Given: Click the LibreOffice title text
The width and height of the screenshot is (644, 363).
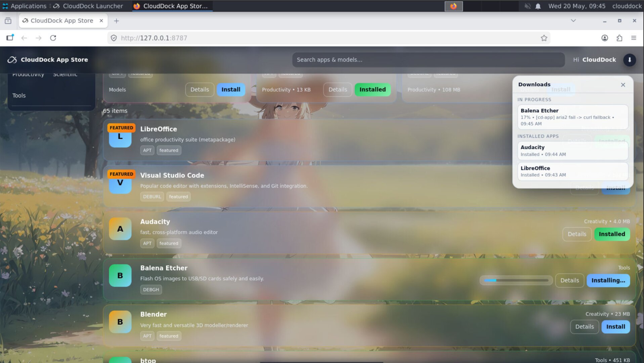Looking at the screenshot, I should pos(159,129).
